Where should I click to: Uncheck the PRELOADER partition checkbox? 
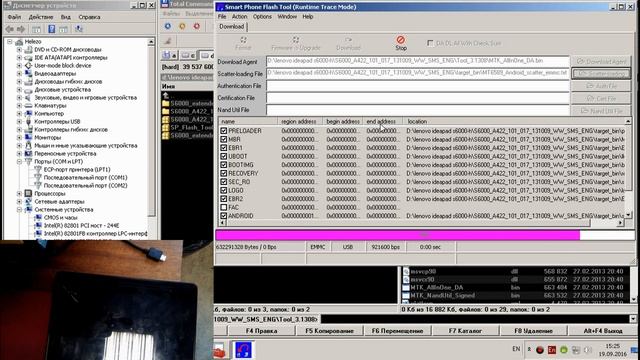click(223, 131)
